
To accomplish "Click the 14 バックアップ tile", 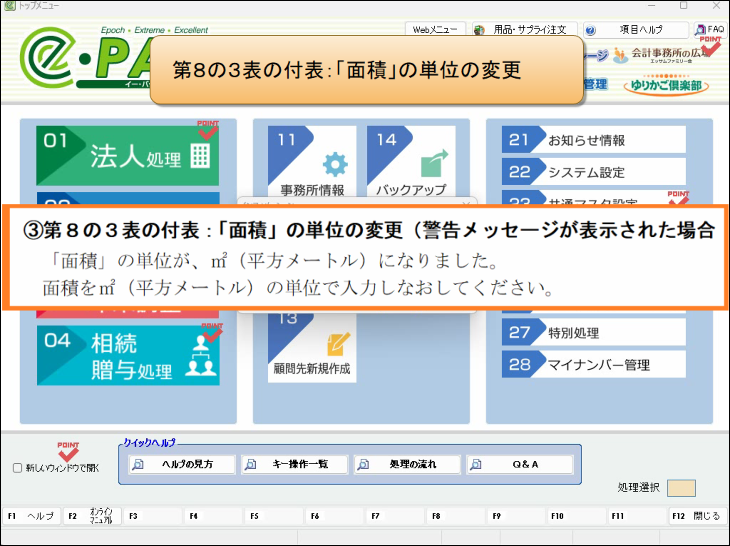I will click(411, 162).
